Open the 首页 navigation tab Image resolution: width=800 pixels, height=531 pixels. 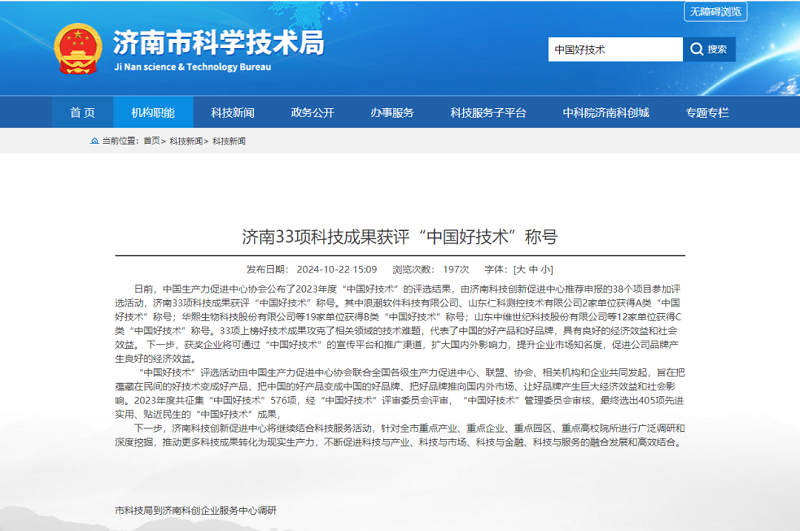pyautogui.click(x=83, y=112)
